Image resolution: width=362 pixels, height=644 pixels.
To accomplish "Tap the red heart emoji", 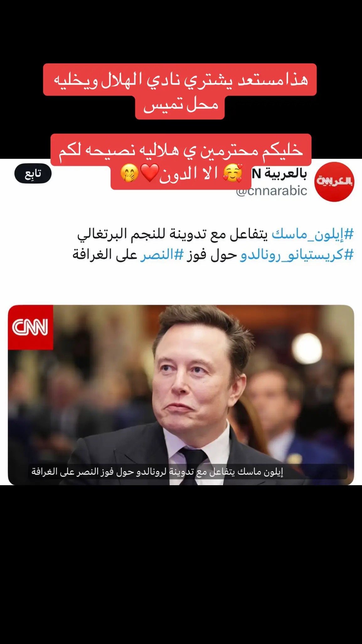I will [x=149, y=174].
